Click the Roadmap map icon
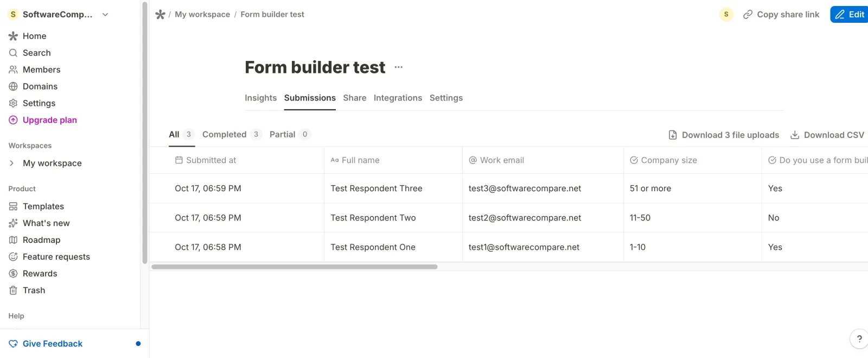The width and height of the screenshot is (868, 358). click(13, 240)
